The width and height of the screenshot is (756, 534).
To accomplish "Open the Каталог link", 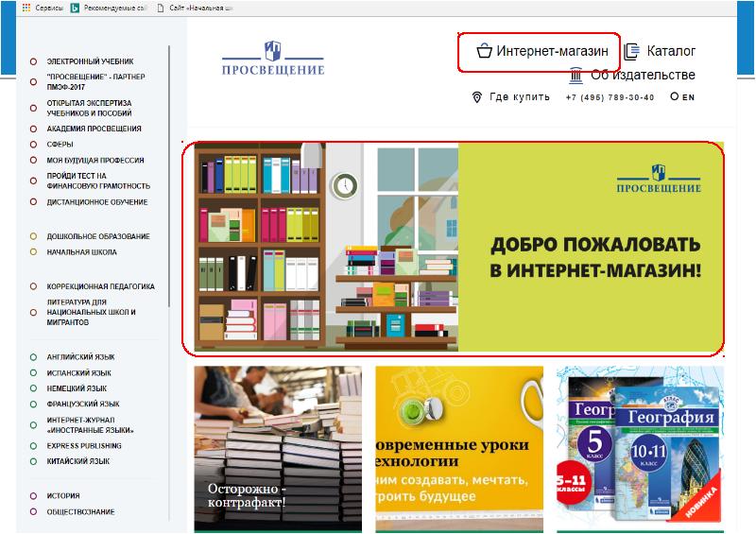I will coord(671,51).
